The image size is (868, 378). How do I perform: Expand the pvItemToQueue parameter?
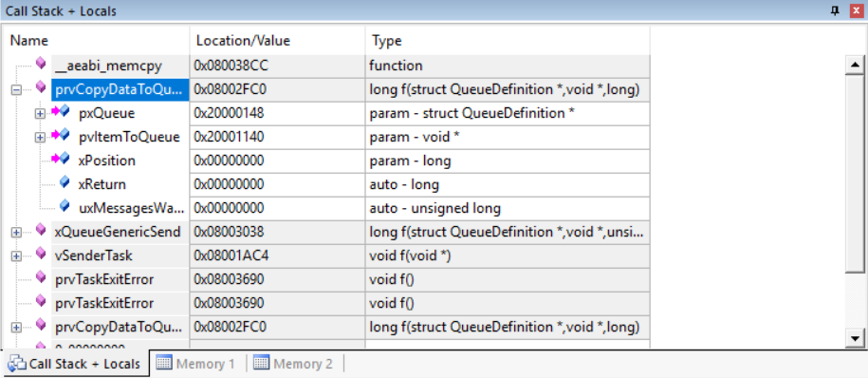(x=40, y=138)
